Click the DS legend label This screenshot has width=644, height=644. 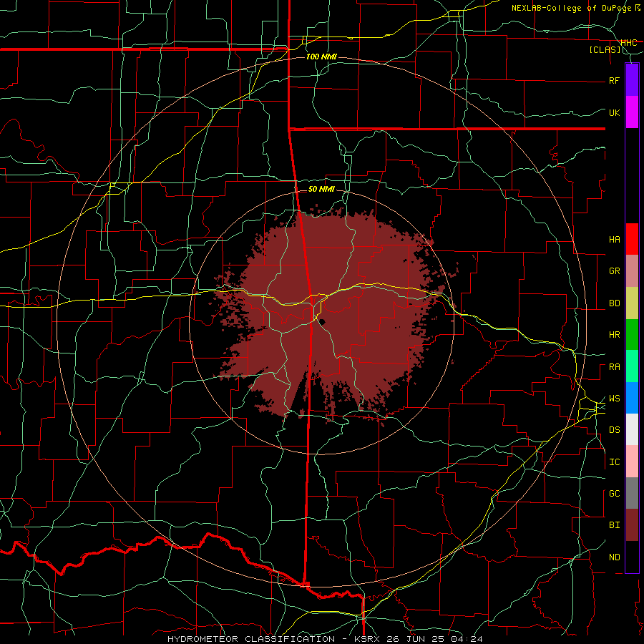click(x=614, y=430)
